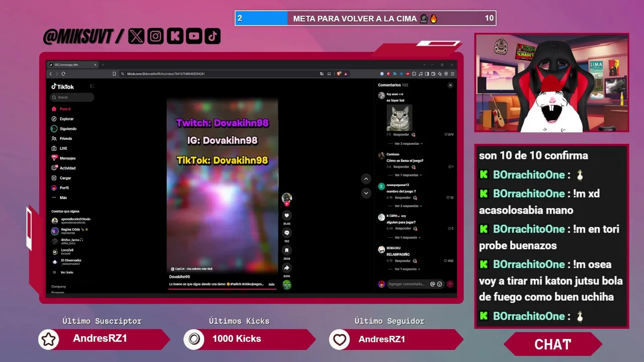Screen dimensions: 644x362
Task: Click the X icon in stream overlay
Action: click(136, 36)
